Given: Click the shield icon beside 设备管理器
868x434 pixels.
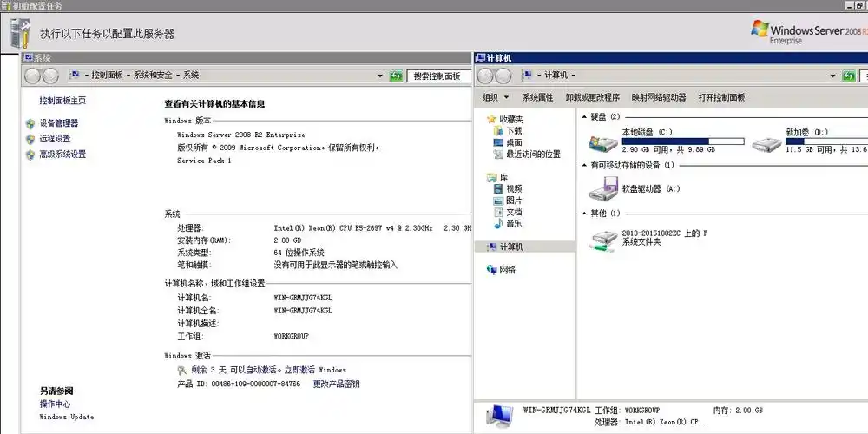Looking at the screenshot, I should (30, 123).
